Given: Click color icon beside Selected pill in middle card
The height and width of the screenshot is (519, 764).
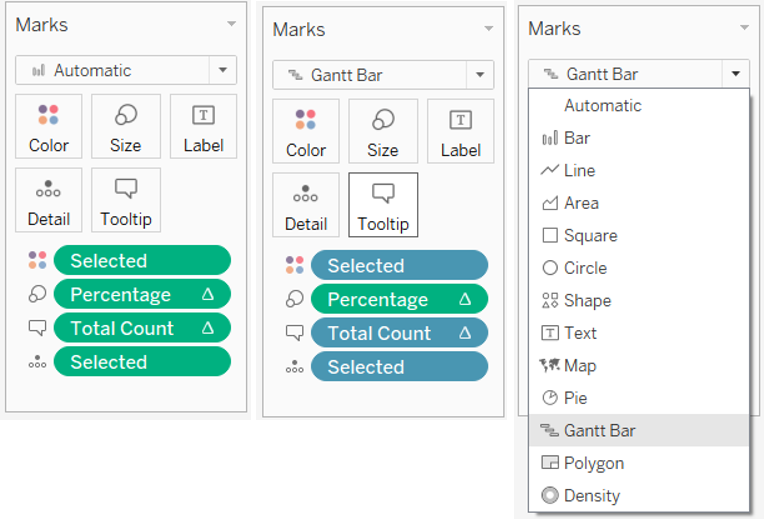Looking at the screenshot, I should click(295, 265).
